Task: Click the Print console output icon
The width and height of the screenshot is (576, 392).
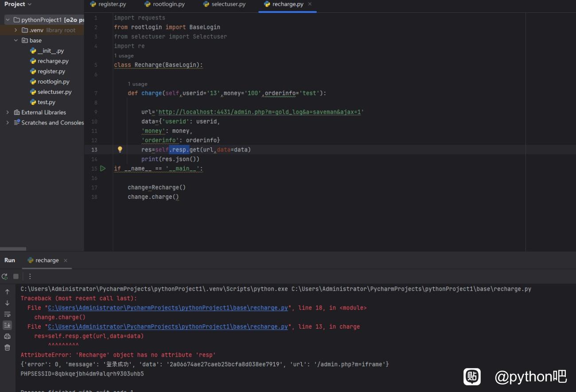Action: (x=7, y=336)
